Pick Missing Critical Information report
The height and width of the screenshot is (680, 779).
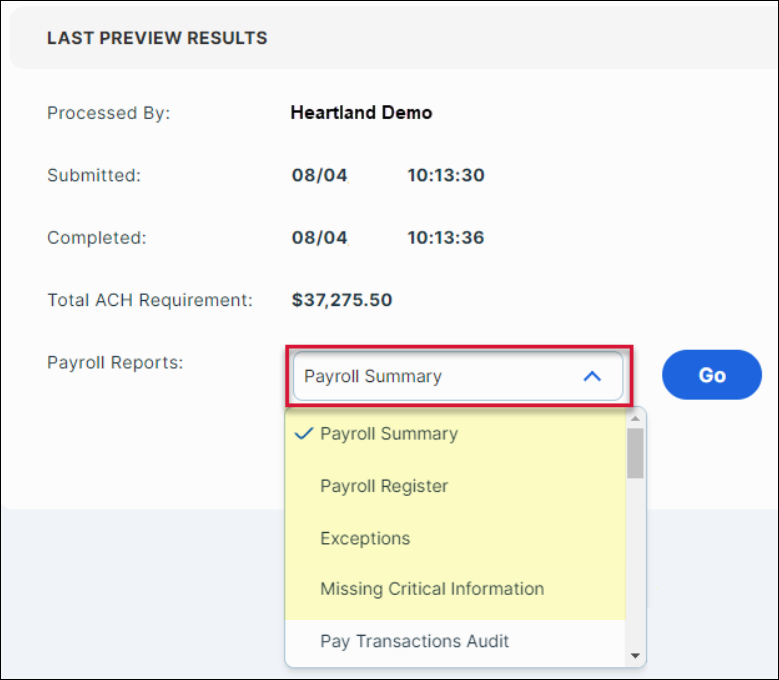tap(432, 589)
